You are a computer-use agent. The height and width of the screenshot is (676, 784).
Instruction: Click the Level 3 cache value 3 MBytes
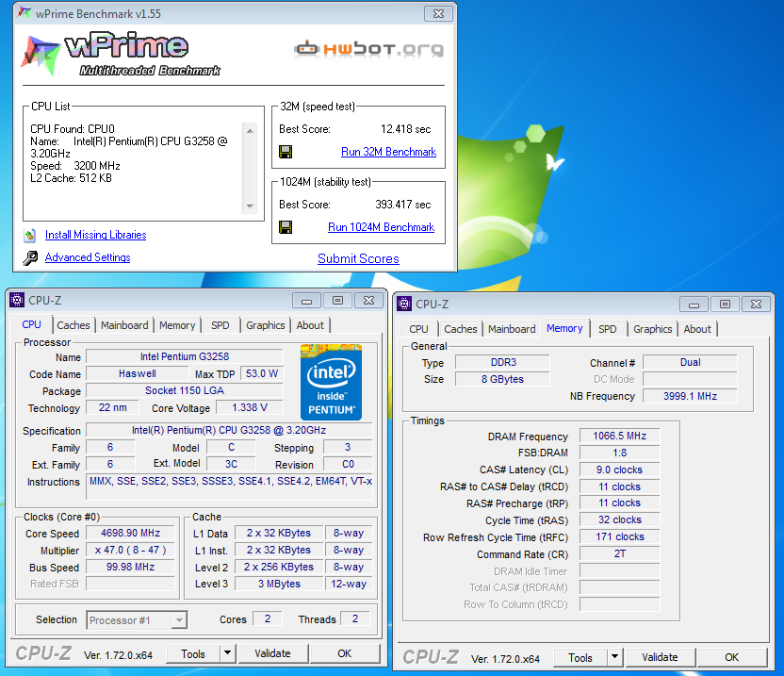coord(279,584)
